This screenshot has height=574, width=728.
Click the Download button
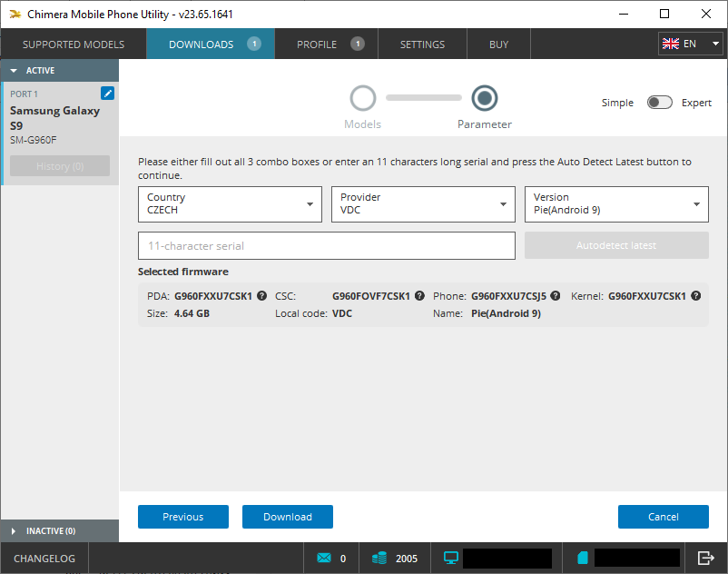288,517
